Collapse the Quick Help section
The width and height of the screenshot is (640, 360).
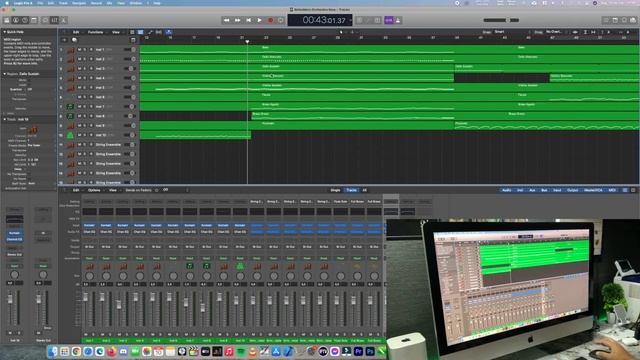tap(4, 32)
